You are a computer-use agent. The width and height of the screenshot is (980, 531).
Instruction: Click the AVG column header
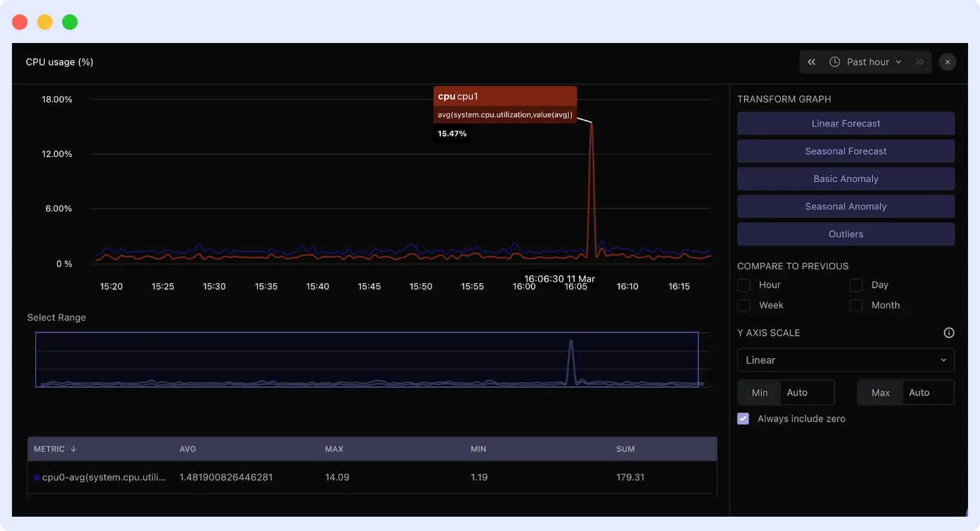point(188,449)
